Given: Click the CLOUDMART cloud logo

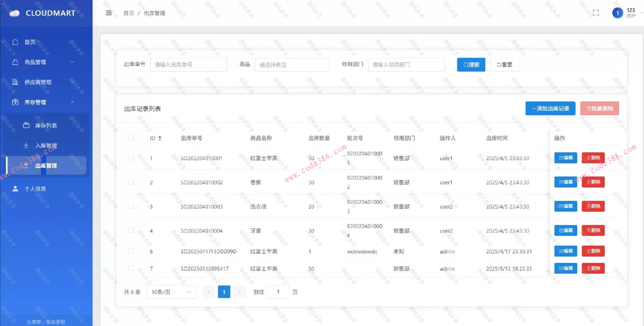Looking at the screenshot, I should point(14,13).
